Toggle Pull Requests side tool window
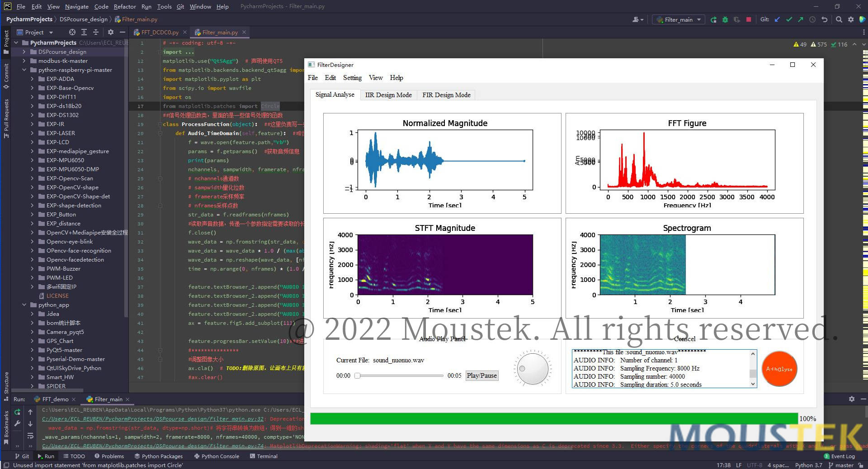 (x=6, y=118)
